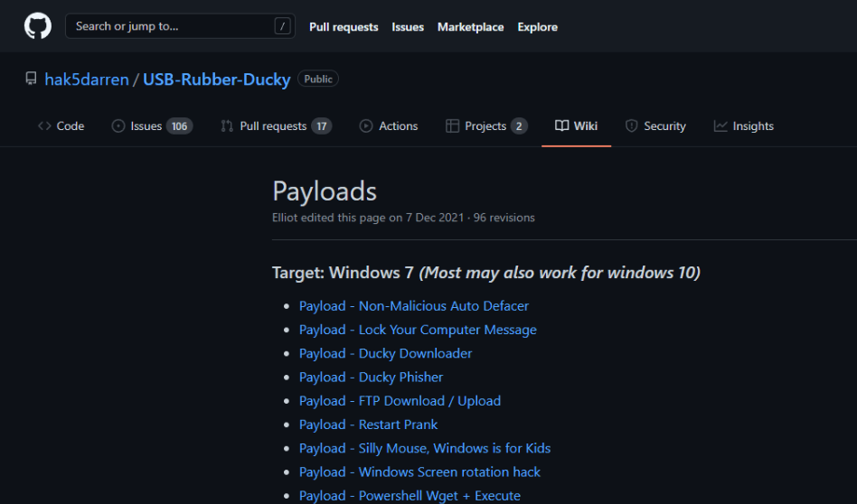This screenshot has height=504, width=857.
Task: Open Payload - Ducky Downloader link
Action: [x=385, y=353]
